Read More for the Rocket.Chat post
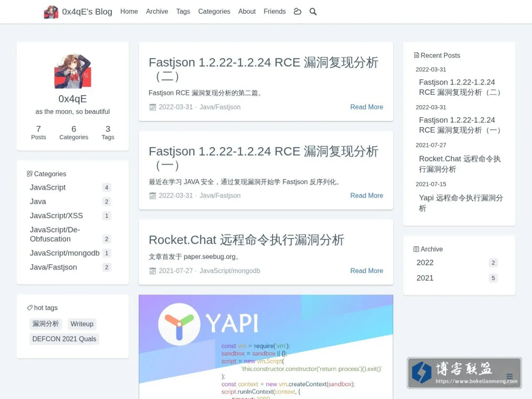Screen dimensions: 532x399 367,271
